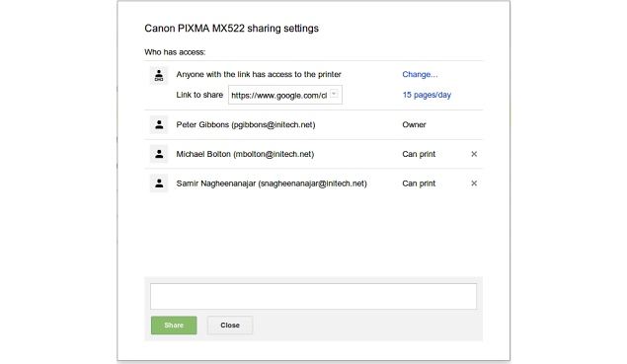The width and height of the screenshot is (627, 364).
Task: Remove Samir Nagheenanajar's print access
Action: click(474, 183)
